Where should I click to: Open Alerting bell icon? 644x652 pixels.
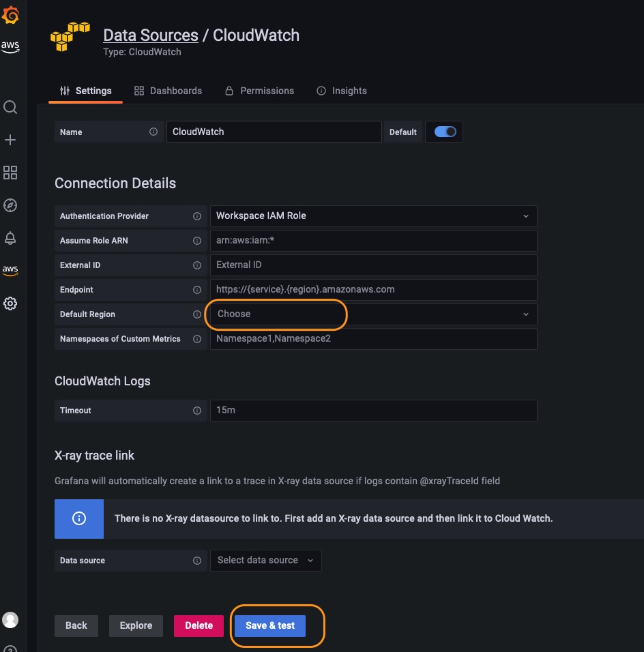[x=10, y=238]
